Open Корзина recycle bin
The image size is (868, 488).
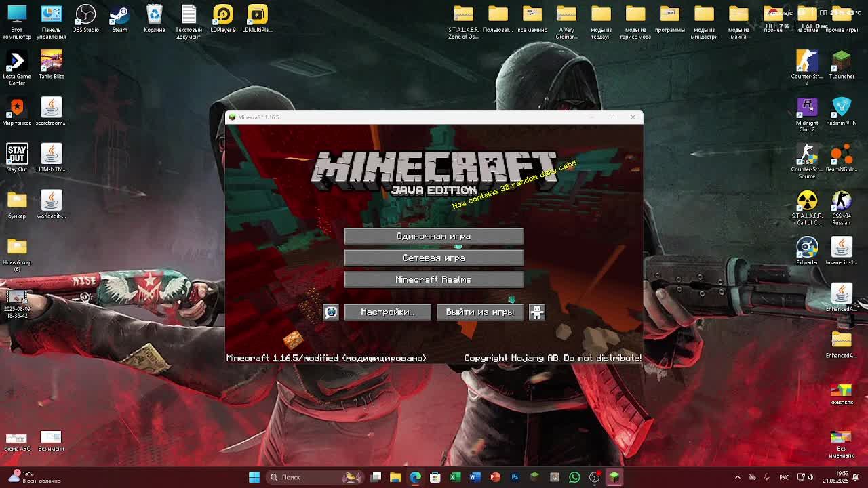[x=154, y=18]
